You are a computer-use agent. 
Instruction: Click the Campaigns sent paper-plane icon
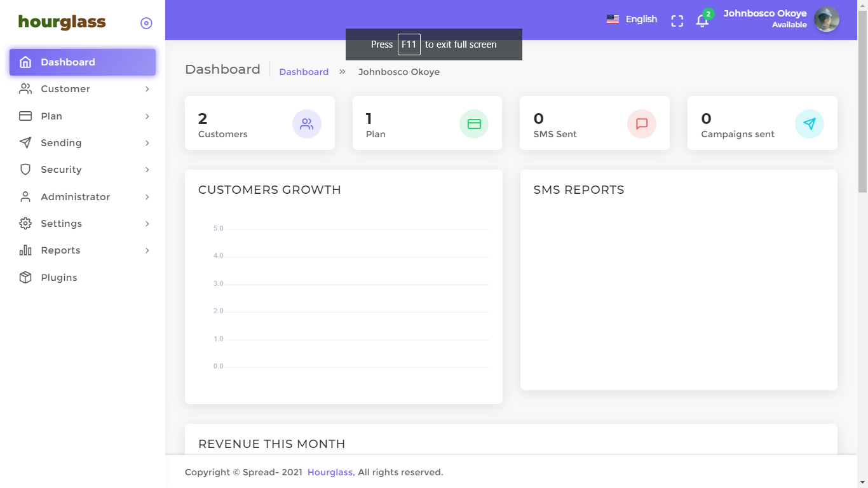(809, 124)
